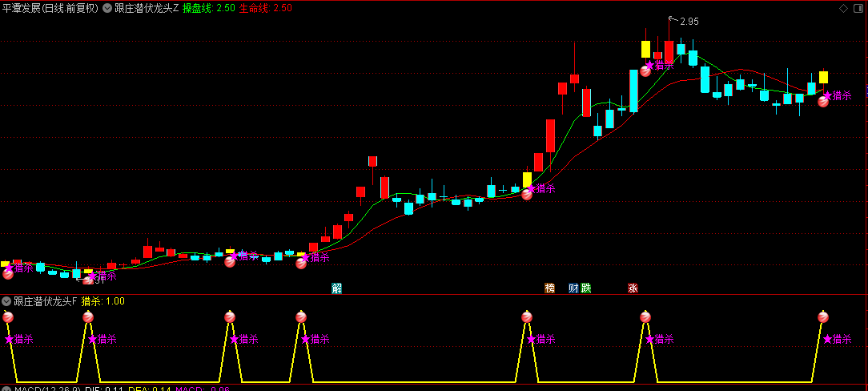Open the 跌 info marker
This screenshot has height=391, width=868.
585,288
